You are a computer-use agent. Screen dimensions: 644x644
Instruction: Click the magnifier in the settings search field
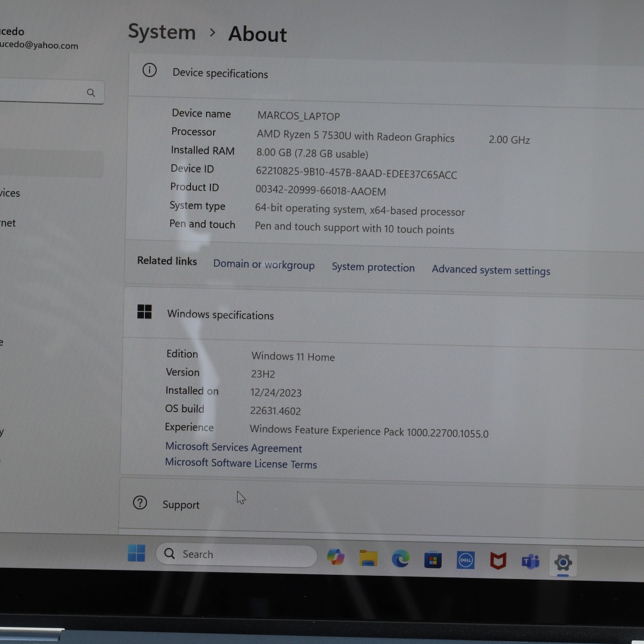(x=91, y=93)
